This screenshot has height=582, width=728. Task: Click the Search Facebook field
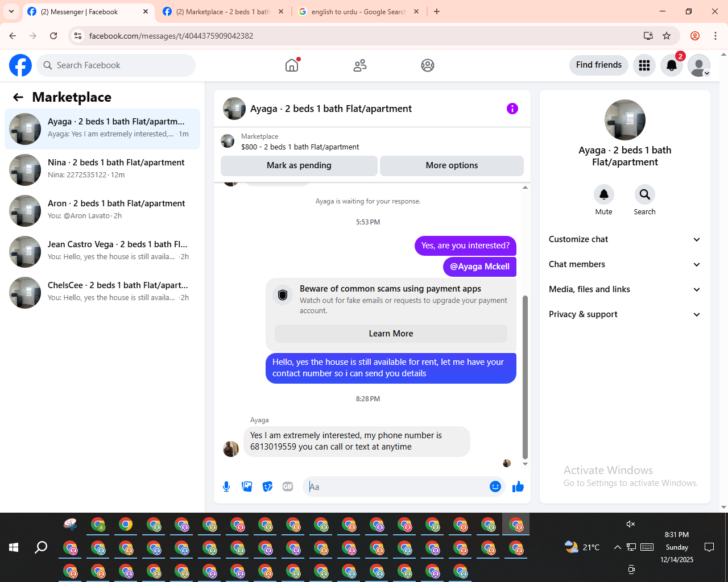pyautogui.click(x=116, y=65)
